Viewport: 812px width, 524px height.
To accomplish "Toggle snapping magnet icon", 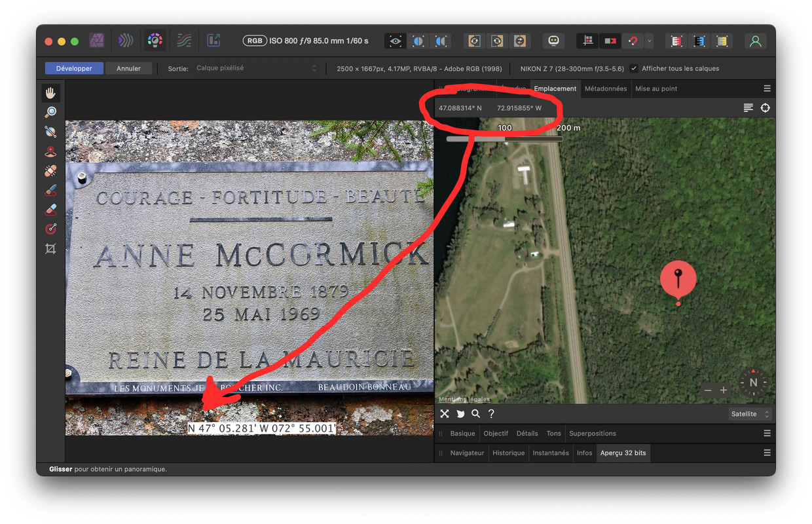I will click(x=633, y=41).
